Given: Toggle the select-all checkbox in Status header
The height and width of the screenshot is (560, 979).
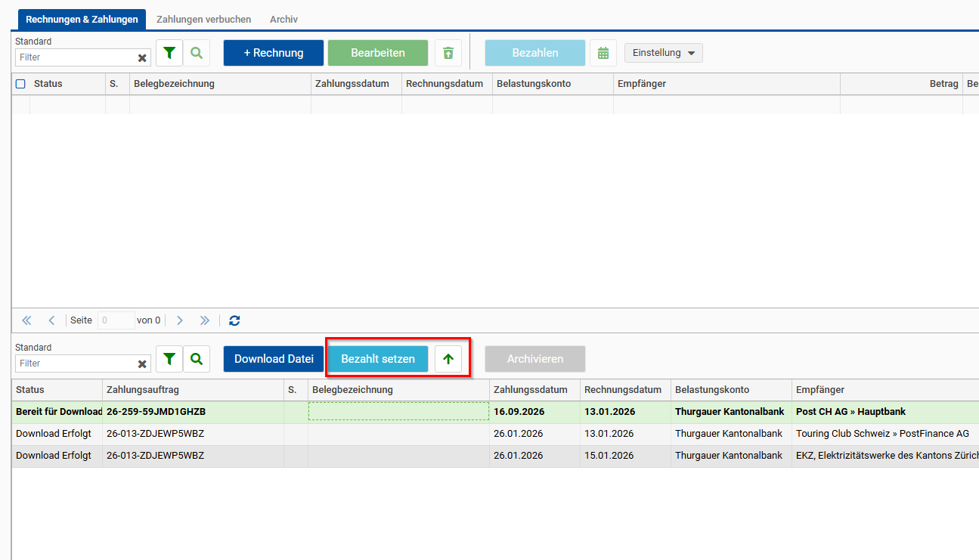Looking at the screenshot, I should click(x=20, y=84).
